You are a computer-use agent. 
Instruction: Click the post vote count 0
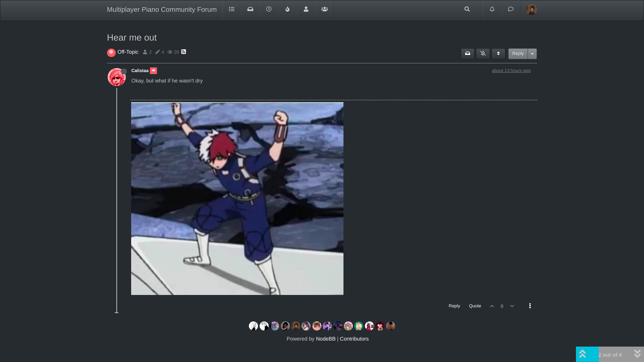click(x=502, y=306)
